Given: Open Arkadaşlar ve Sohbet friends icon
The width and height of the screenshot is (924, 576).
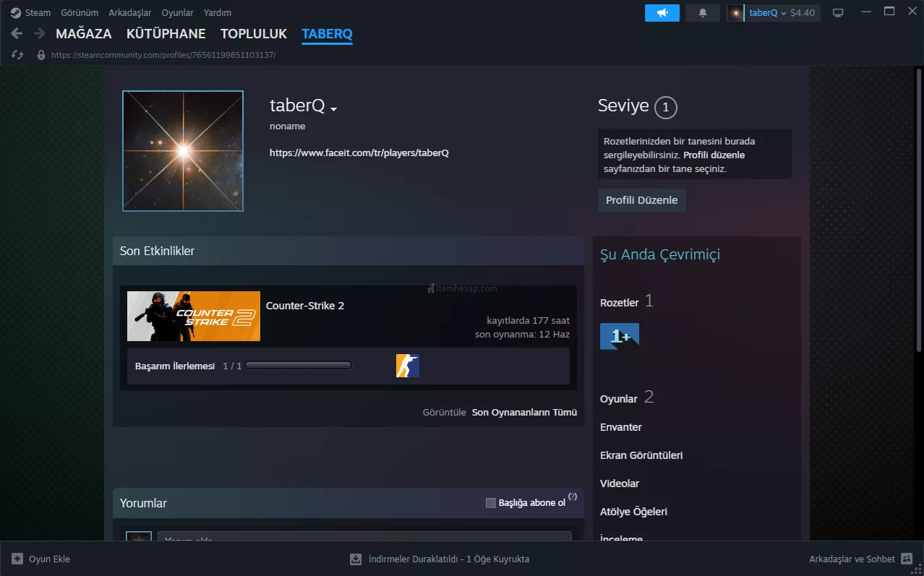Looking at the screenshot, I should click(906, 559).
